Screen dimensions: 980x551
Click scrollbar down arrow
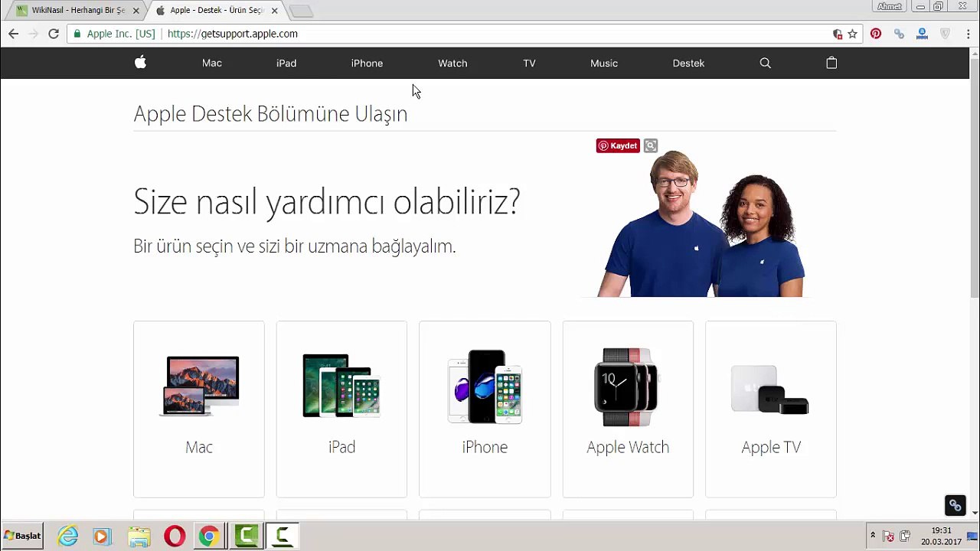click(x=975, y=513)
